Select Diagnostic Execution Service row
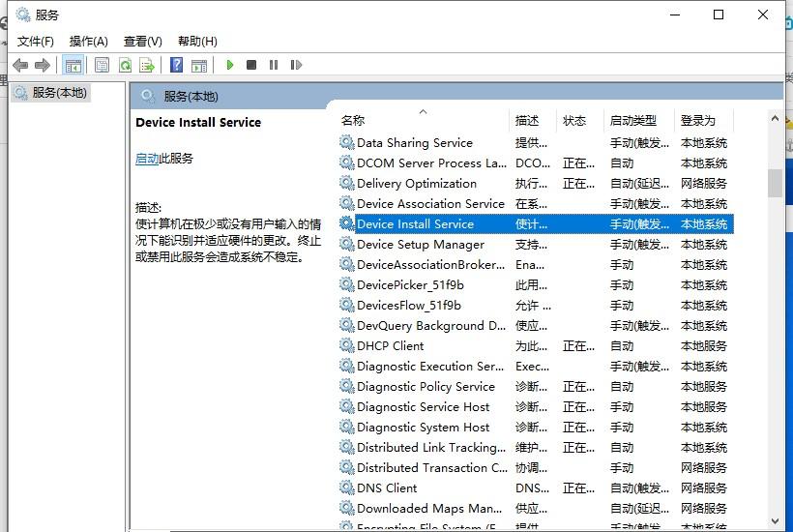The image size is (793, 532). (536, 366)
